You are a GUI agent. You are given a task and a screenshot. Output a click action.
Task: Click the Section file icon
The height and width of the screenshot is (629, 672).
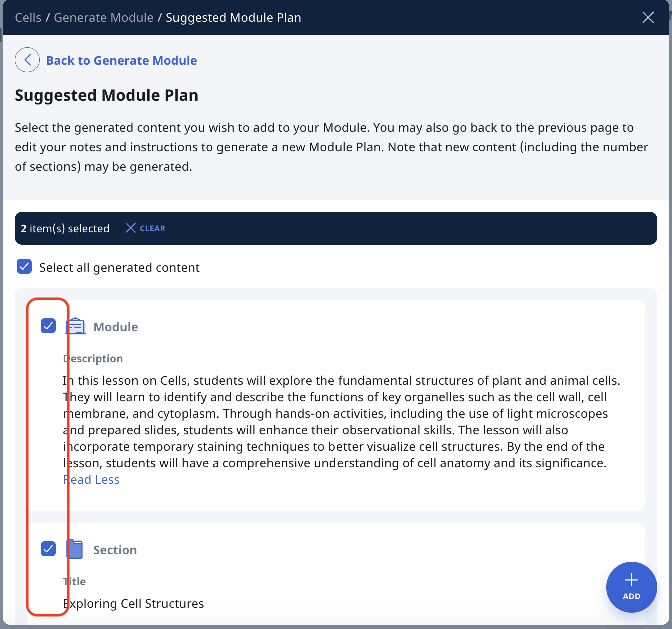click(74, 549)
